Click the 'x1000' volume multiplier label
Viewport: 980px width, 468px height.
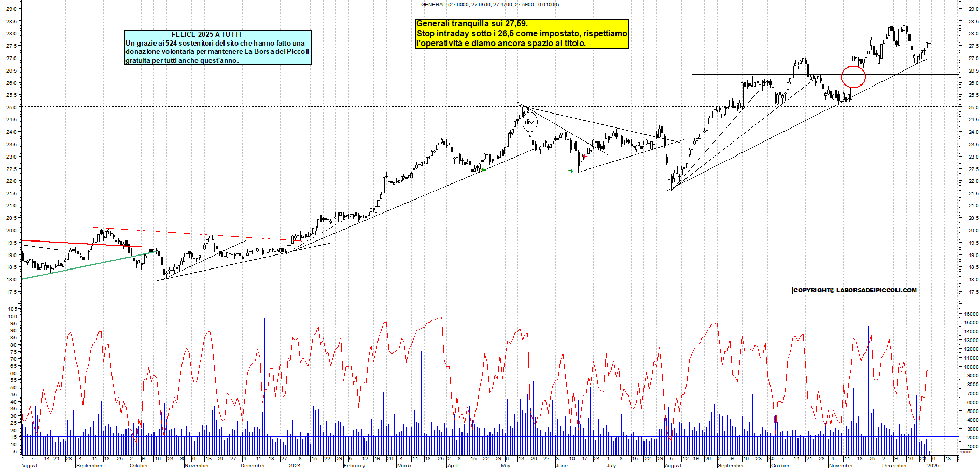click(x=966, y=452)
